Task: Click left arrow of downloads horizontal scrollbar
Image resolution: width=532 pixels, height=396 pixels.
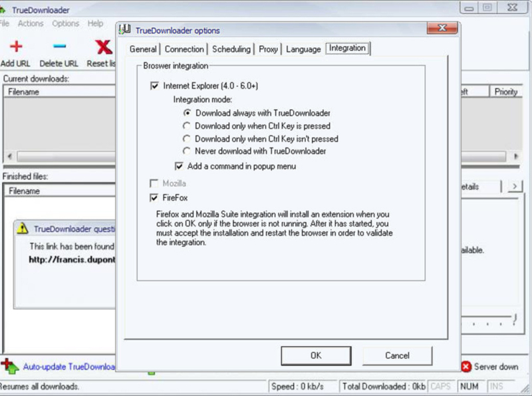Action: tap(10, 156)
